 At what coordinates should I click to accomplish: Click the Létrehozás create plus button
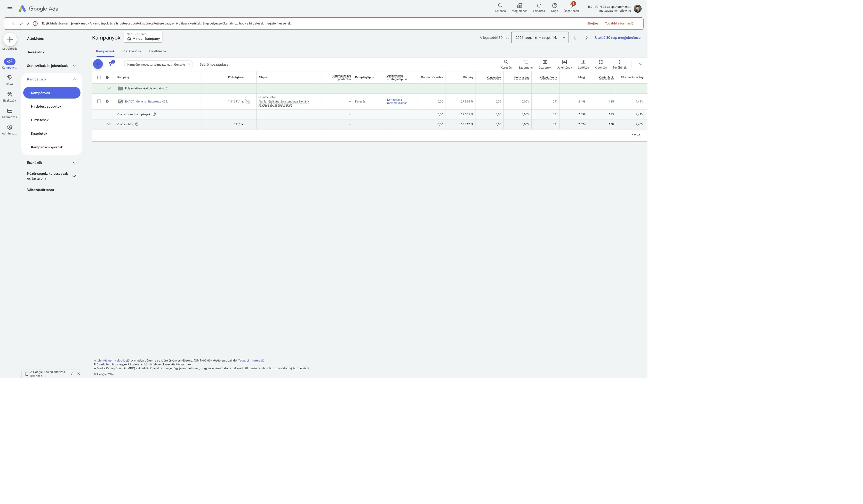pos(10,39)
